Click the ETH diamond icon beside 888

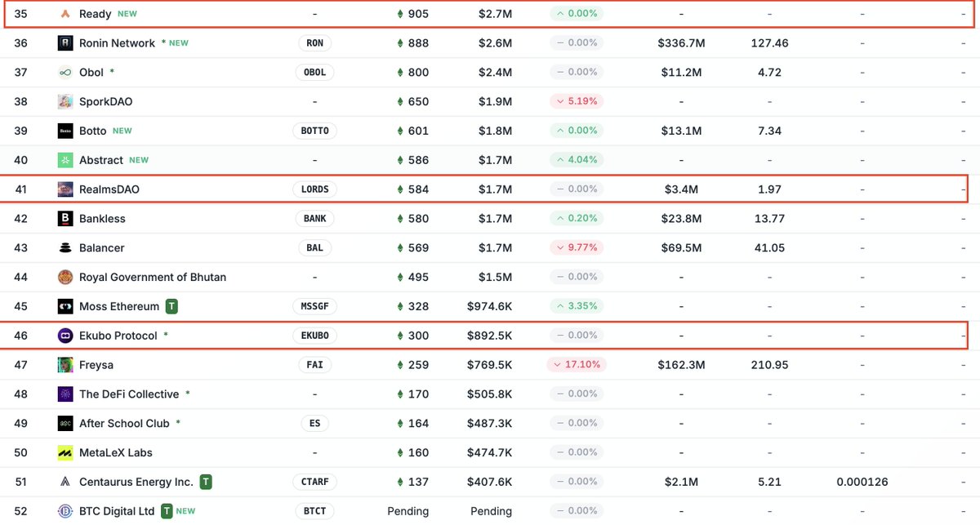click(399, 43)
